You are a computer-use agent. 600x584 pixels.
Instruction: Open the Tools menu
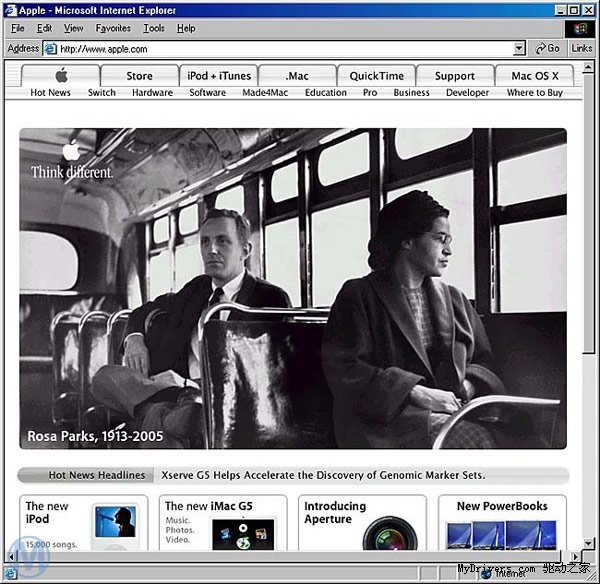click(x=154, y=28)
